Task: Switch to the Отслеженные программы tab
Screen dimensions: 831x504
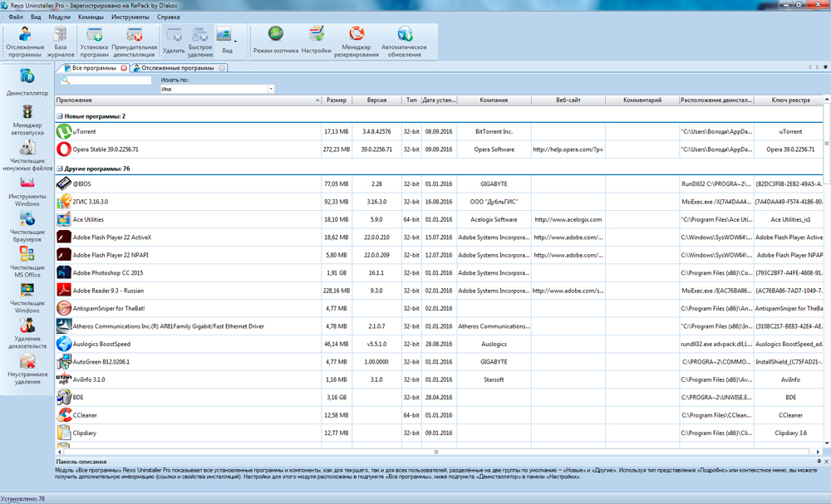Action: 178,68
